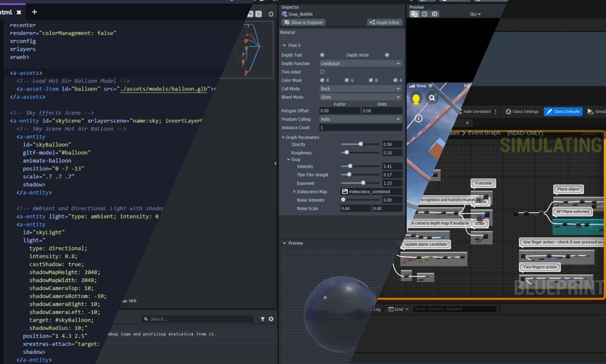Adjust the Opacity slider handle
Screen dimensions: 606x364
point(360,144)
